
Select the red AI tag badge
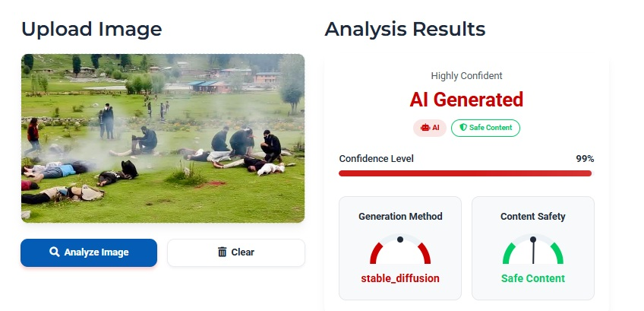coord(430,128)
